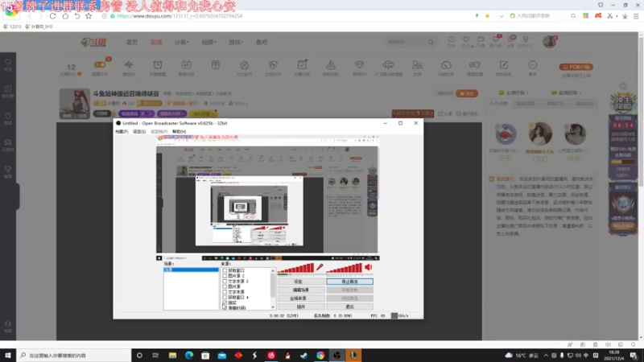Image resolution: width=644 pixels, height=362 pixels.
Task: Click the Douyu search input field
Action: click(406, 42)
